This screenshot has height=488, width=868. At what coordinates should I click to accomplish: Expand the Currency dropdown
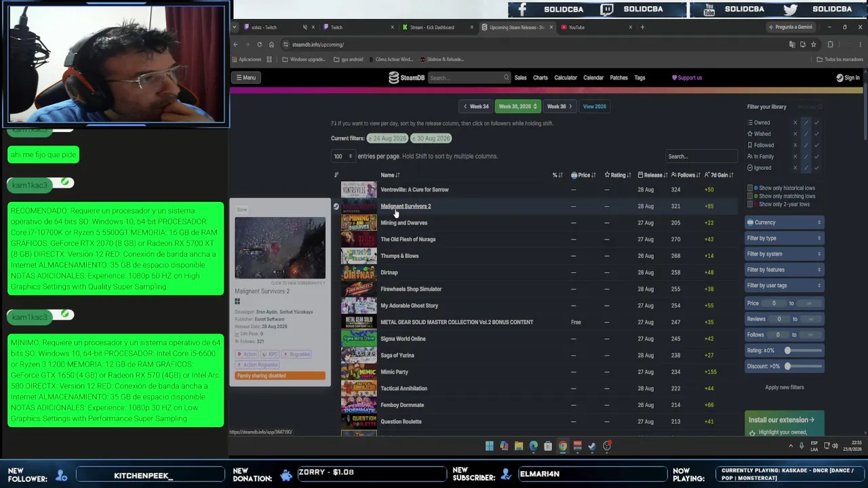(784, 222)
